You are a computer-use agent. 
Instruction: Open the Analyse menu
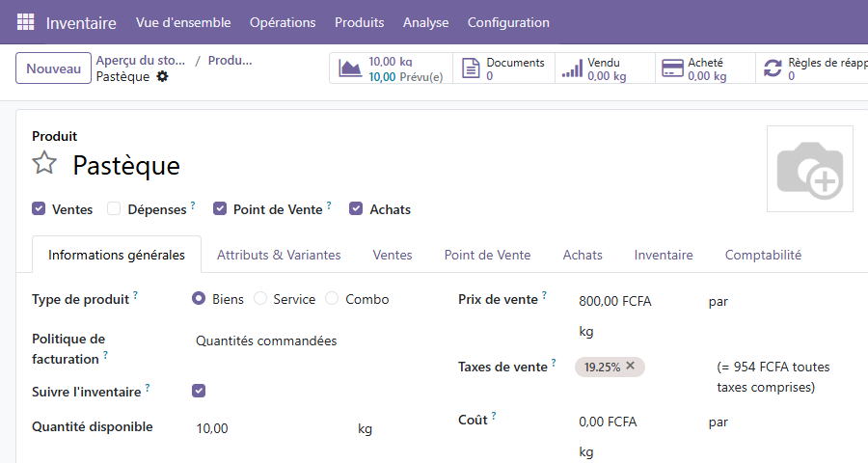425,23
